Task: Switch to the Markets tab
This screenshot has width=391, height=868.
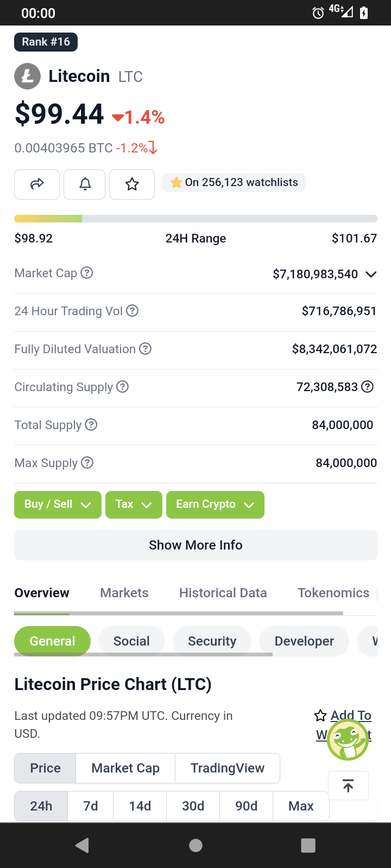Action: pos(124,593)
